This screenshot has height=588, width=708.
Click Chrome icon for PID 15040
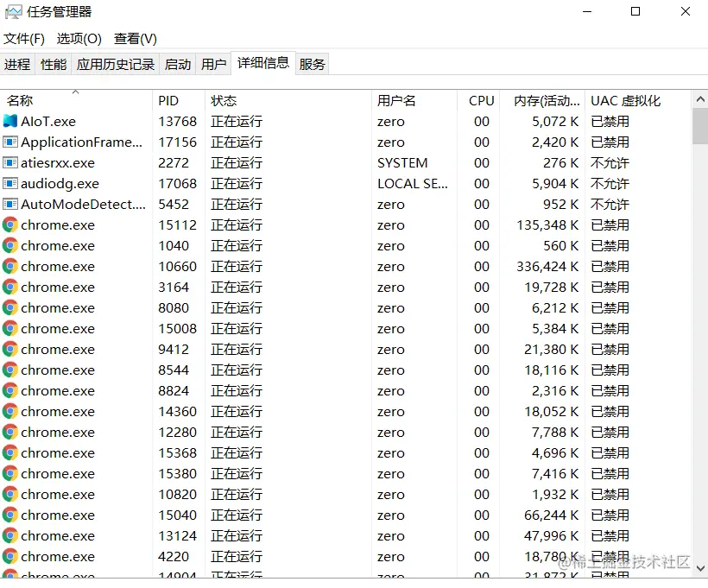point(10,515)
